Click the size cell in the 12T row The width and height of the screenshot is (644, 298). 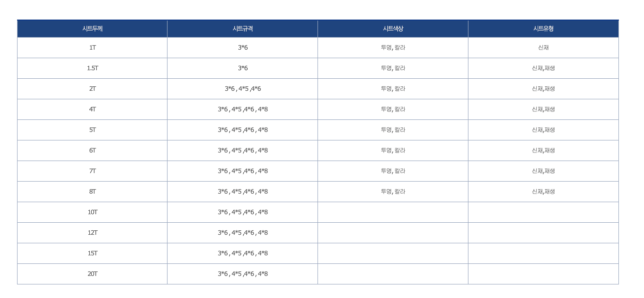tap(243, 233)
